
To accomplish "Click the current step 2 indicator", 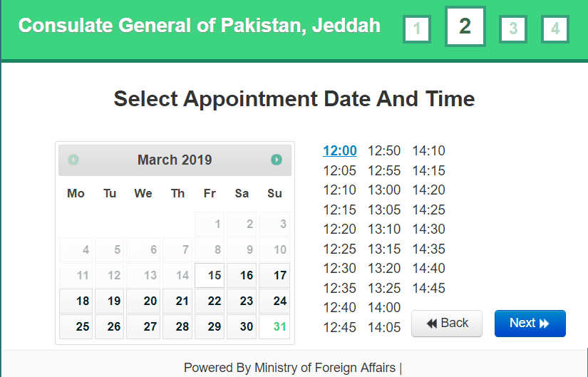I will 465,26.
